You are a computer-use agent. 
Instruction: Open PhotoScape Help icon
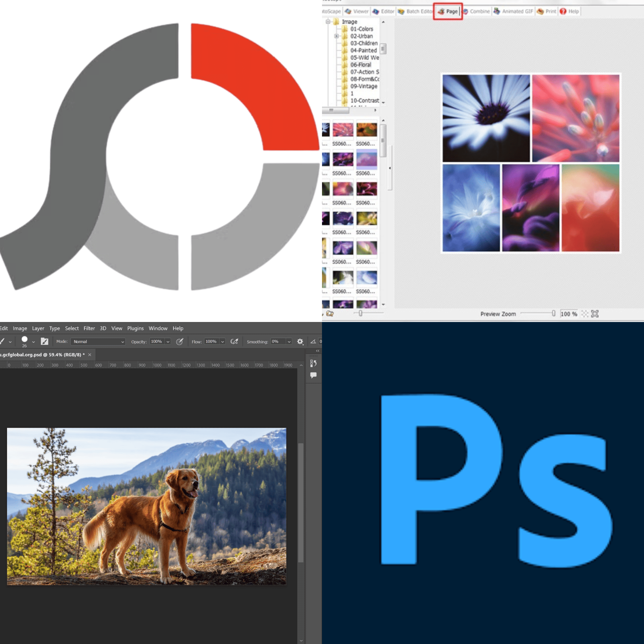click(x=569, y=11)
